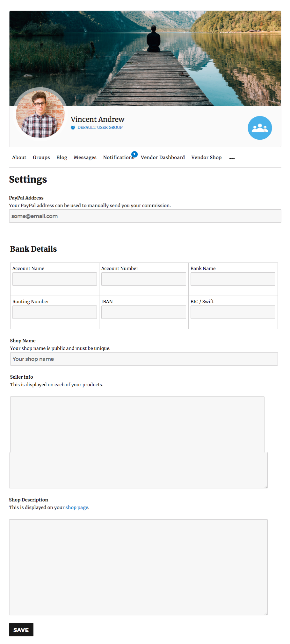Click the Account Number input
Image resolution: width=290 pixels, height=644 pixels.
tap(144, 279)
